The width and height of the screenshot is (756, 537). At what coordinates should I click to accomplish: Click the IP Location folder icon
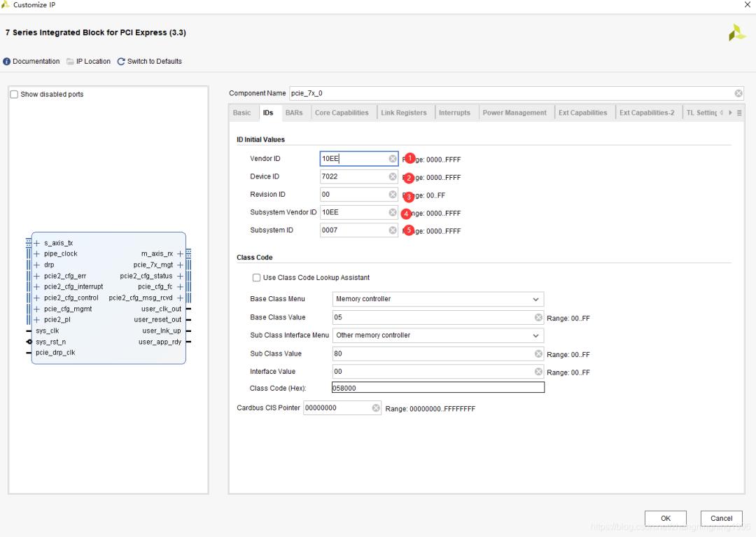[x=71, y=62]
